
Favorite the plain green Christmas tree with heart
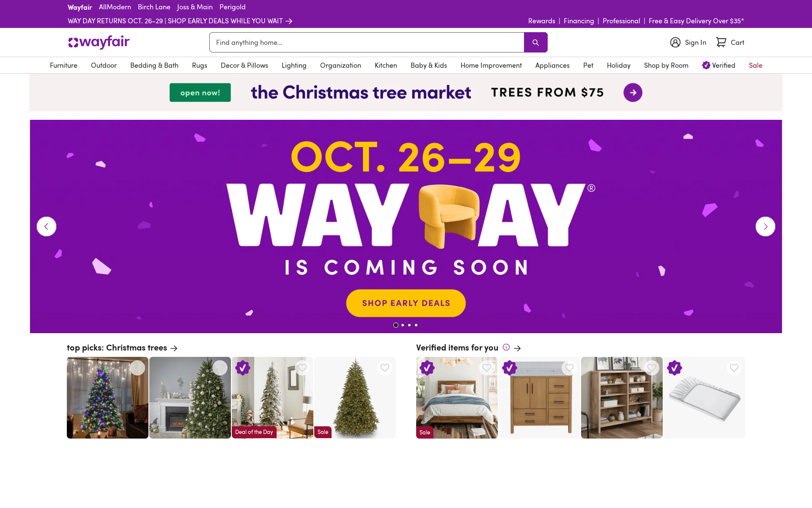pos(385,368)
